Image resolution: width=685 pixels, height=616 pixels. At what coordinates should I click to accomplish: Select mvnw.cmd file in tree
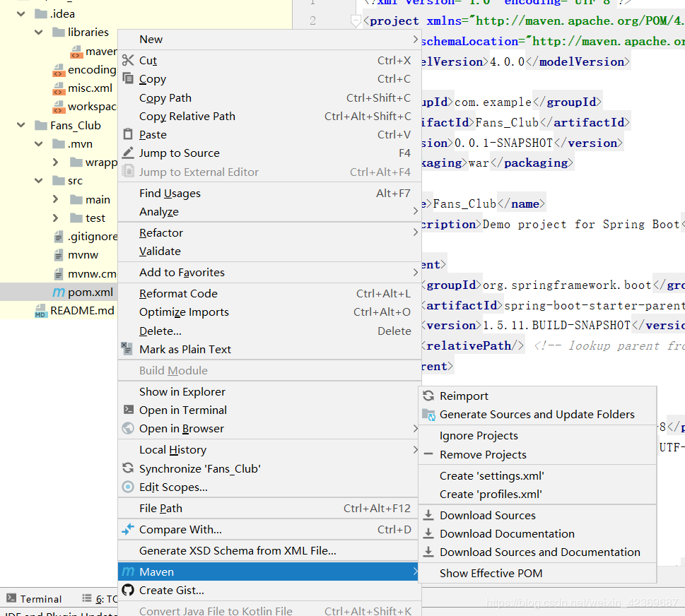pyautogui.click(x=86, y=273)
